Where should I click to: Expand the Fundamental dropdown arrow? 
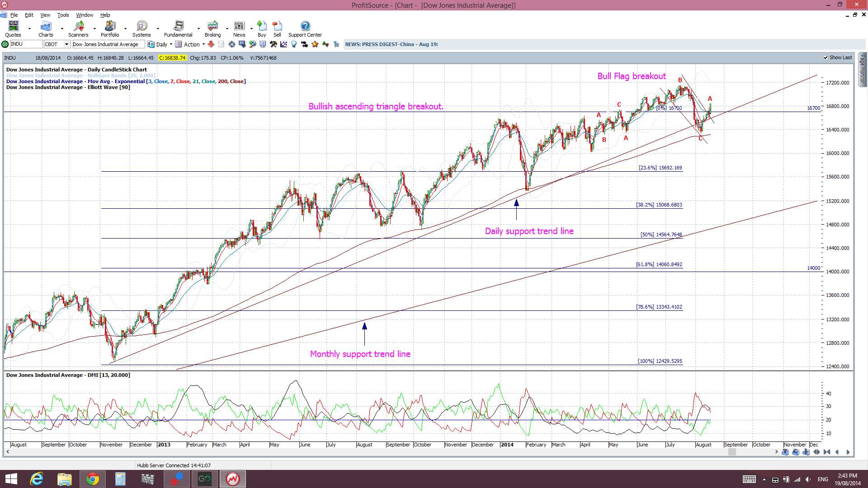click(198, 28)
